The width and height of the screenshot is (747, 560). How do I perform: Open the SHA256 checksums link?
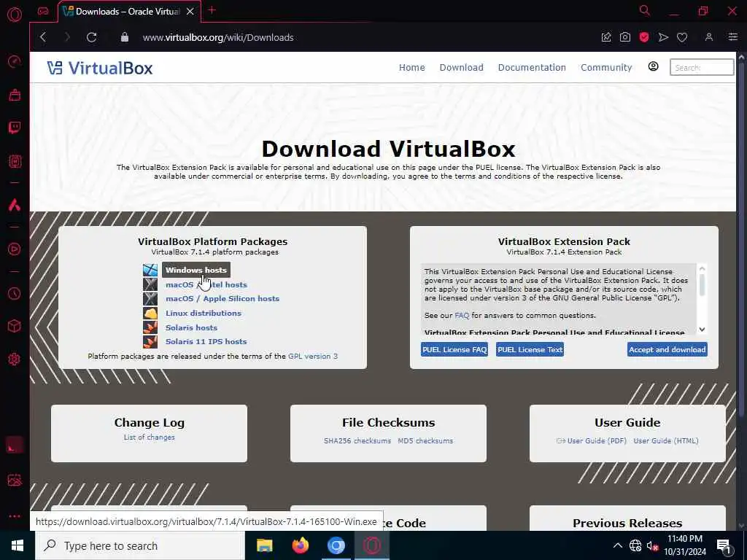357,441
